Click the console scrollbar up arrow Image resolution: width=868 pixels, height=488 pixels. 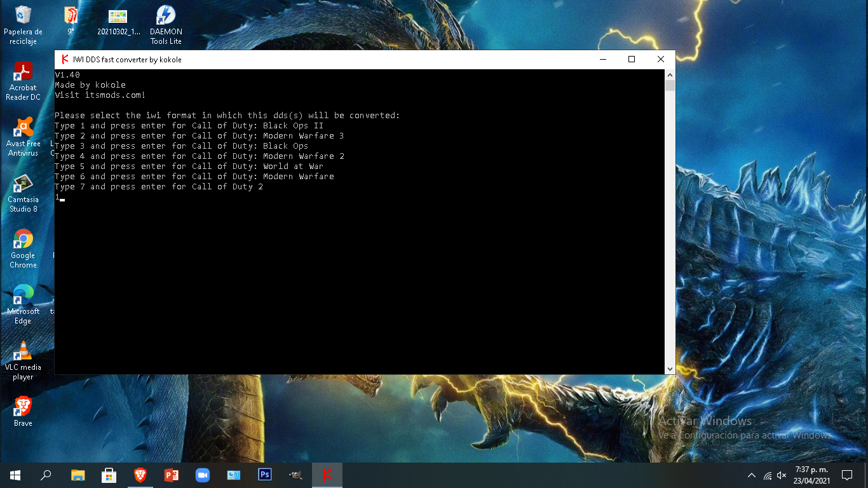click(670, 74)
